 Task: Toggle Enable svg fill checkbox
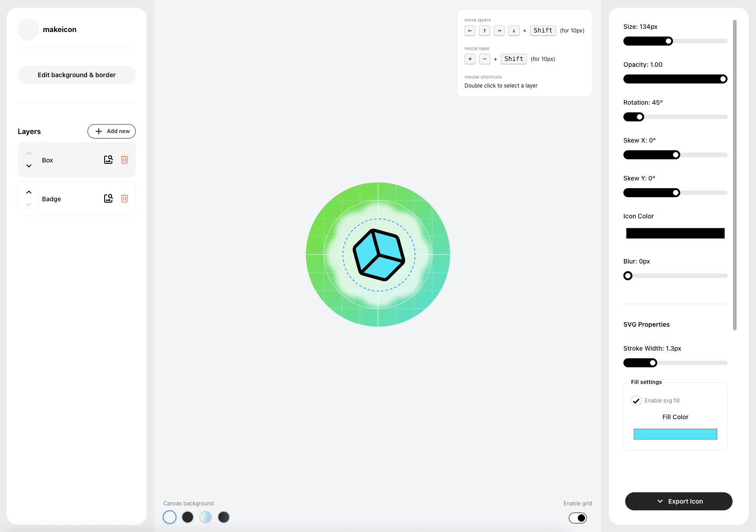tap(636, 401)
